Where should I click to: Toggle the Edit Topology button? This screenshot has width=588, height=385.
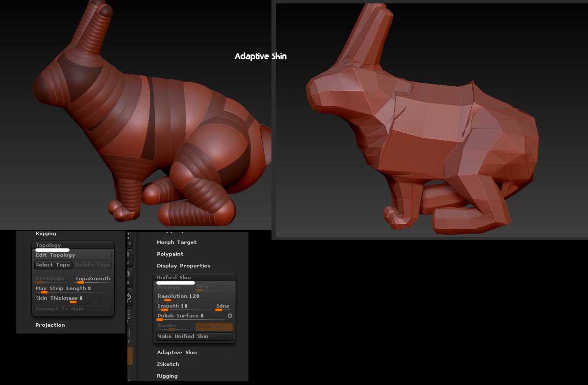(x=73, y=255)
